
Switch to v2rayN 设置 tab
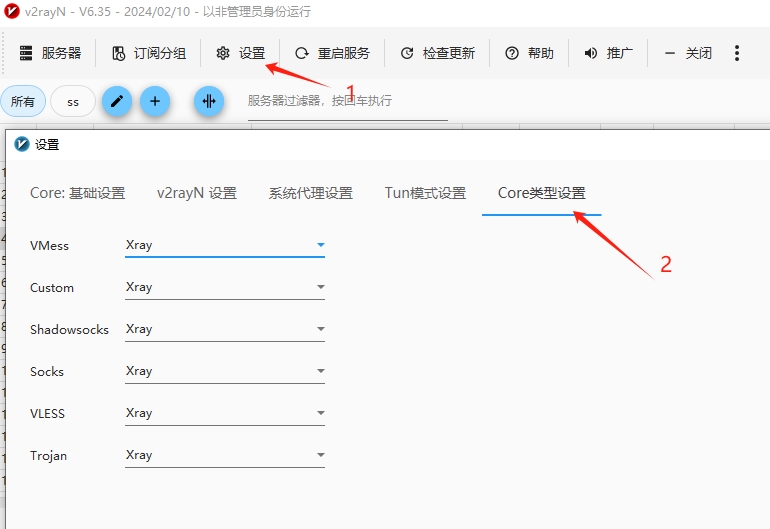coord(197,193)
